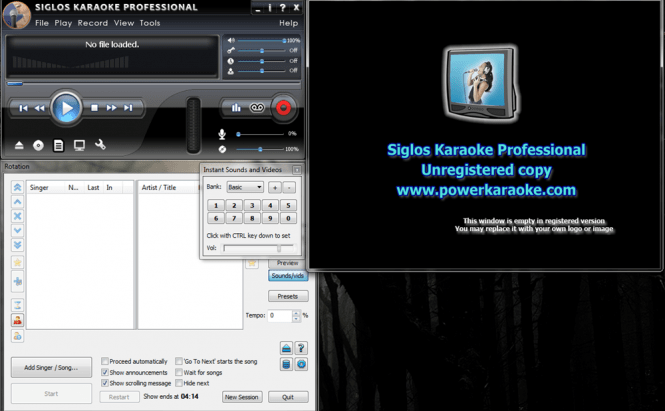Open settings with the wrench icon
This screenshot has width=665, height=411.
pyautogui.click(x=100, y=145)
